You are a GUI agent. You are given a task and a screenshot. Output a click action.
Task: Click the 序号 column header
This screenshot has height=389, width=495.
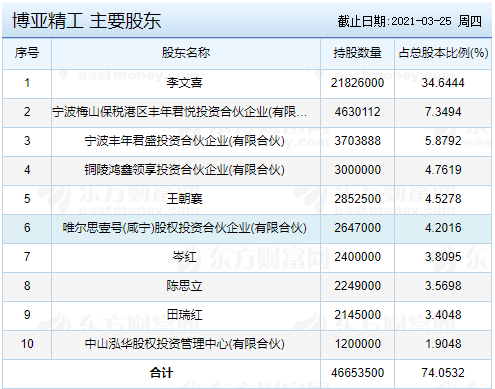[27, 53]
